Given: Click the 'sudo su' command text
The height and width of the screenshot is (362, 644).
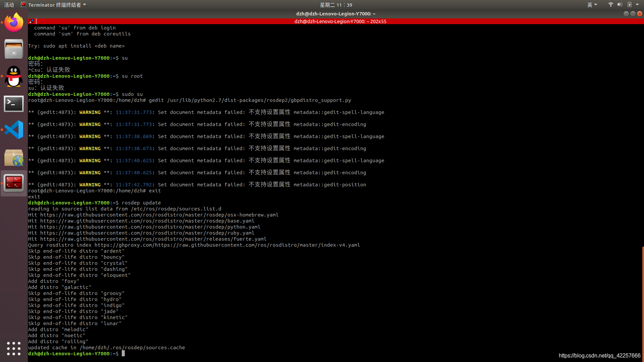Looking at the screenshot, I should [132, 94].
